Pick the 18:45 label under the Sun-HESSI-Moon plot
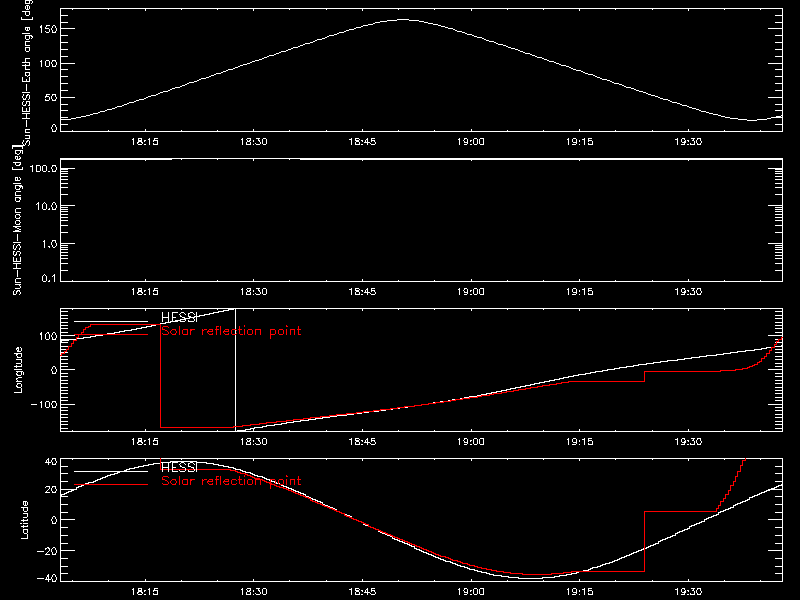 click(362, 292)
